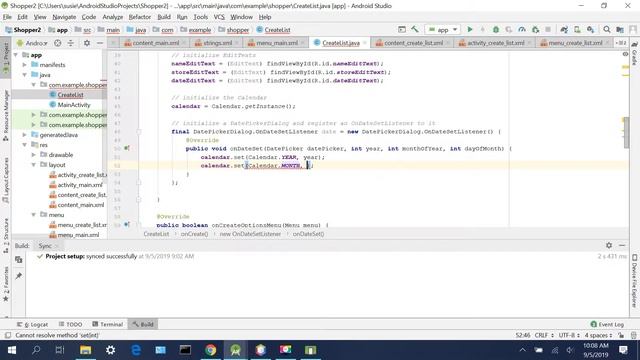
Task: Collapse the res folder node
Action: [x=24, y=145]
